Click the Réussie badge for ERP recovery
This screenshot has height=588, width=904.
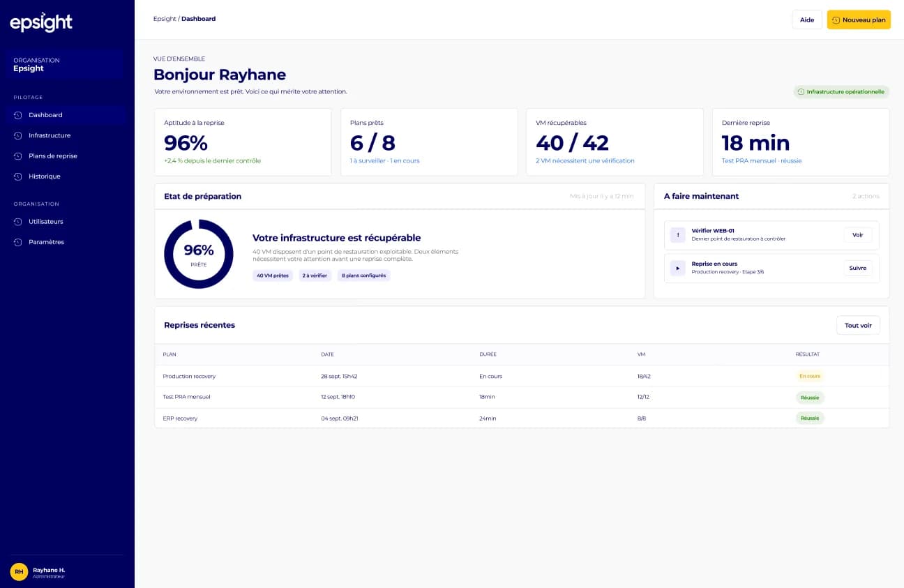(x=810, y=419)
